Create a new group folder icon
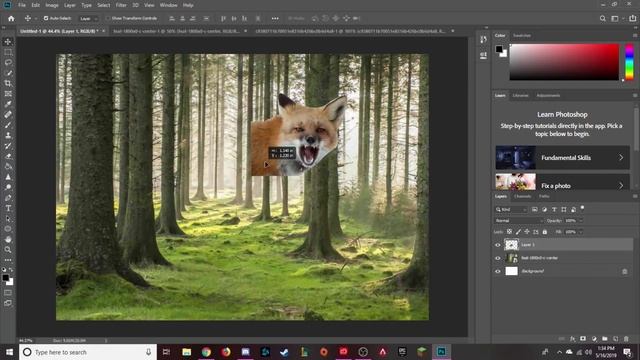Viewport: 640px width, 360px height. 604,339
